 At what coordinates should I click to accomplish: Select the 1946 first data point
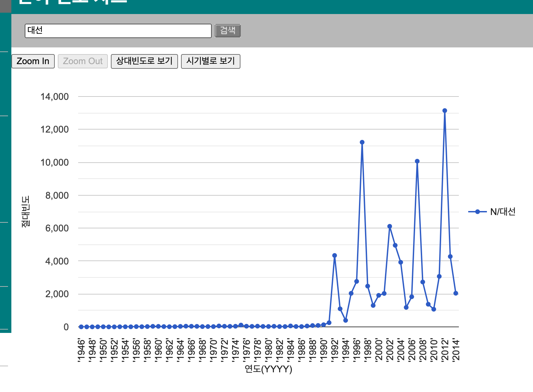click(81, 327)
